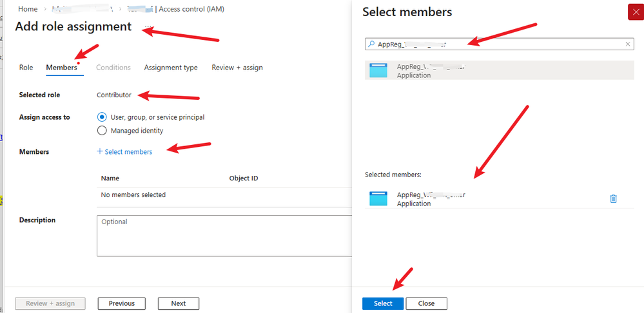Open the Conditions tab
The image size is (644, 313).
[113, 67]
